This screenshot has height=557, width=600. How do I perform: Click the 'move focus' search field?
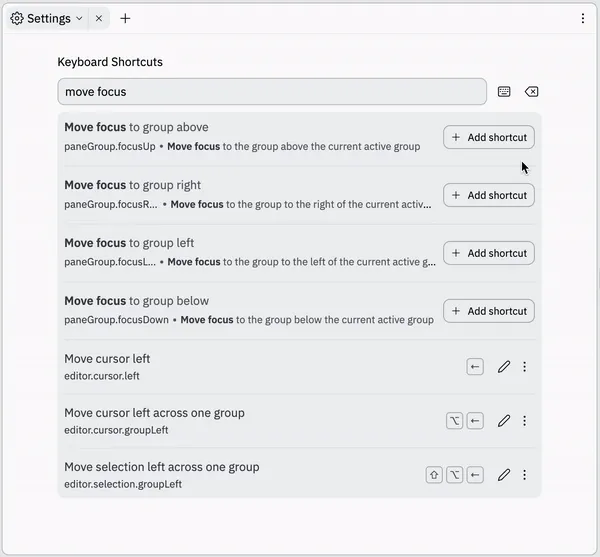(272, 92)
